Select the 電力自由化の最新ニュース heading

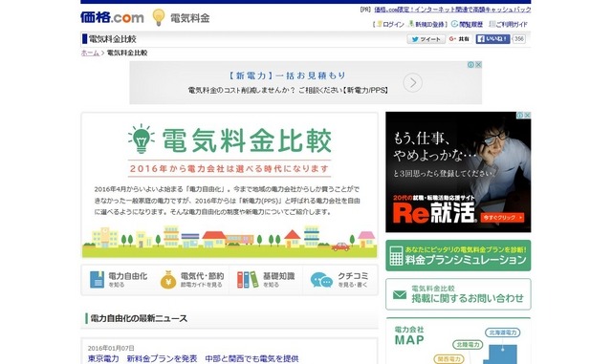point(139,318)
